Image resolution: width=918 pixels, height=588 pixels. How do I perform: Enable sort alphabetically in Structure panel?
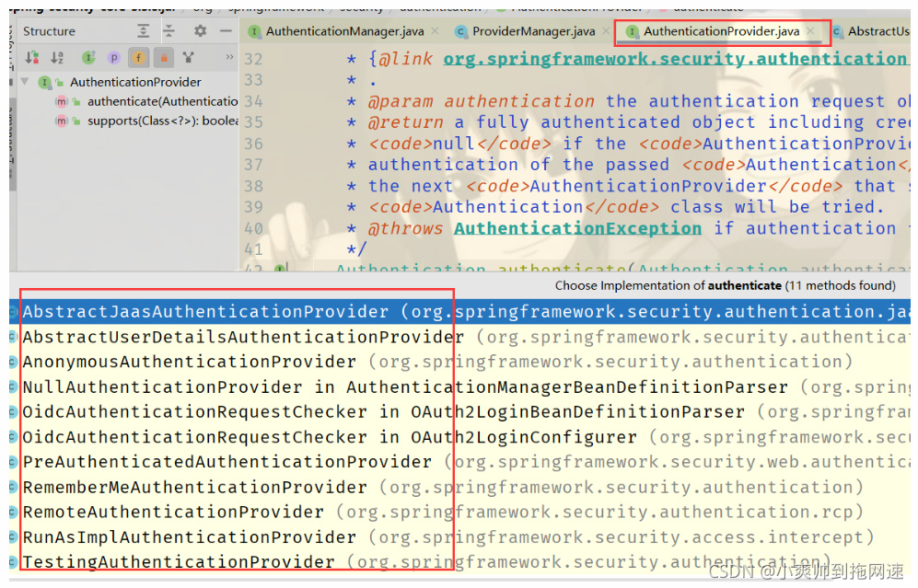(56, 57)
